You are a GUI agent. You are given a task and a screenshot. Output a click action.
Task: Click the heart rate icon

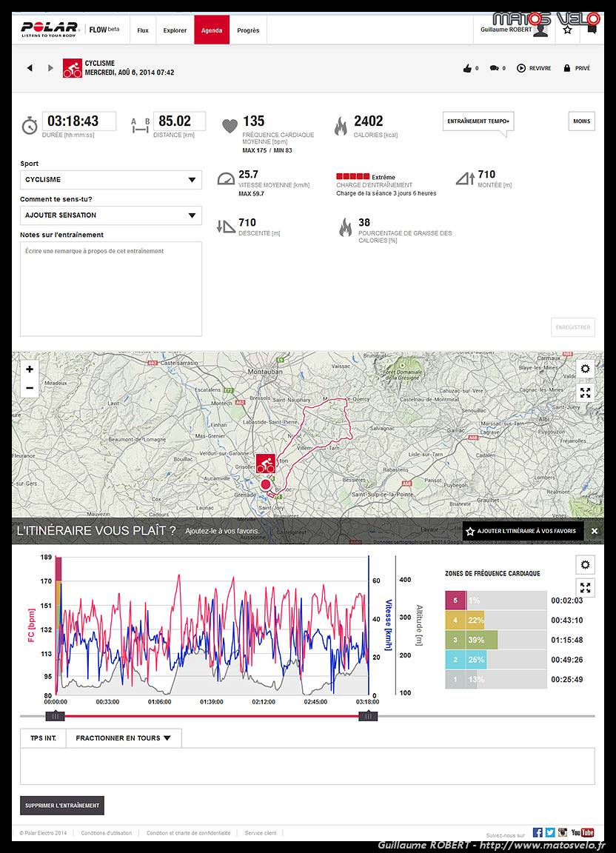(x=230, y=126)
